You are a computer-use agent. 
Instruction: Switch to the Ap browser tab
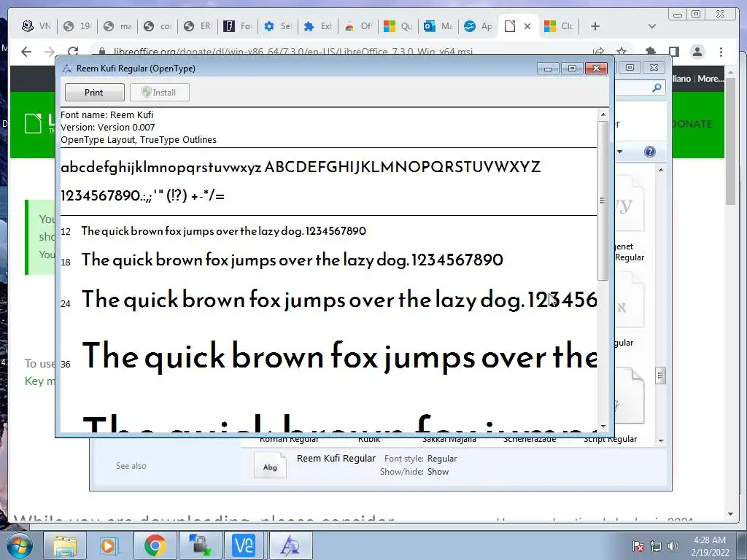(x=477, y=26)
